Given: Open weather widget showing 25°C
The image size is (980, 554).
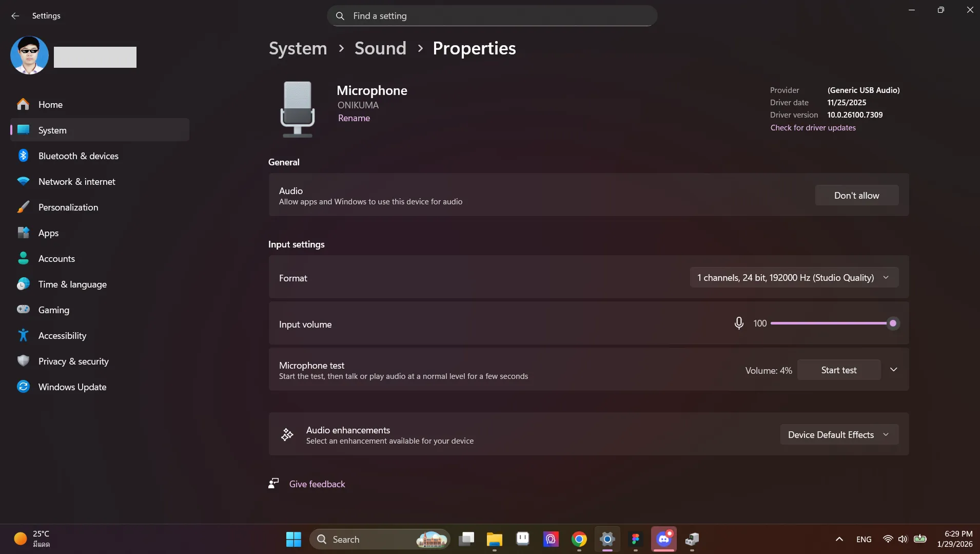Looking at the screenshot, I should coord(32,539).
